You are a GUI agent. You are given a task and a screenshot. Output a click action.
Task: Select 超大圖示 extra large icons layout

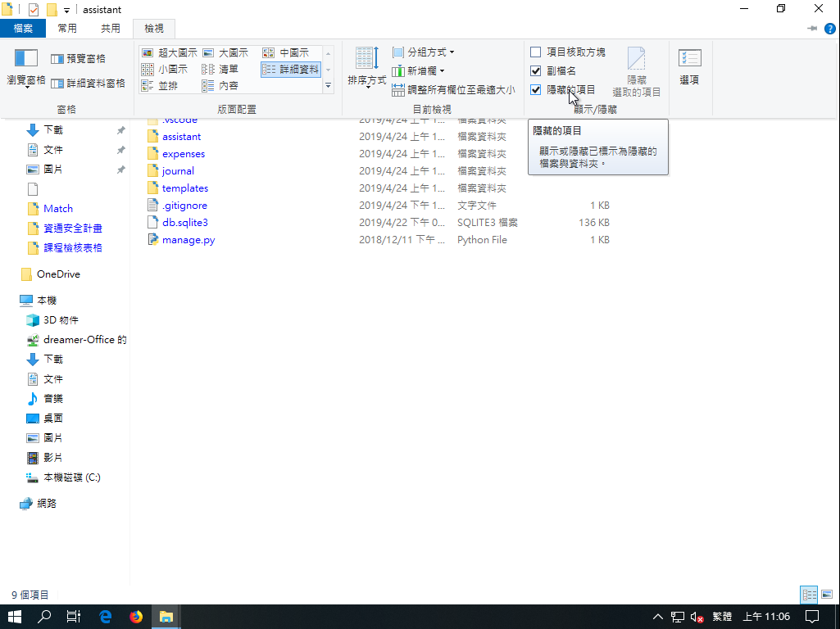[x=170, y=52]
